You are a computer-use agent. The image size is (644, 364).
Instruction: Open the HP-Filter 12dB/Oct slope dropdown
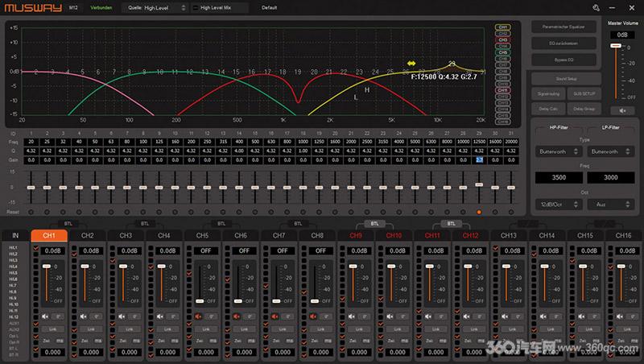pos(559,205)
